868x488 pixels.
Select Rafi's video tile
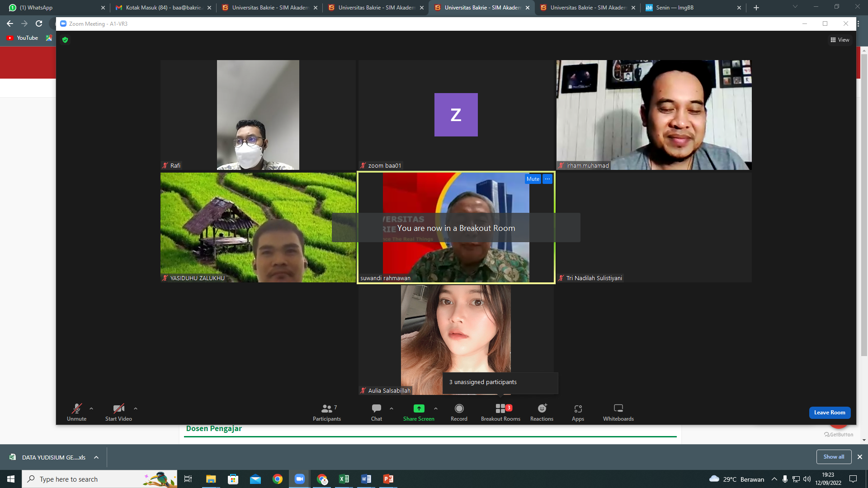(258, 115)
